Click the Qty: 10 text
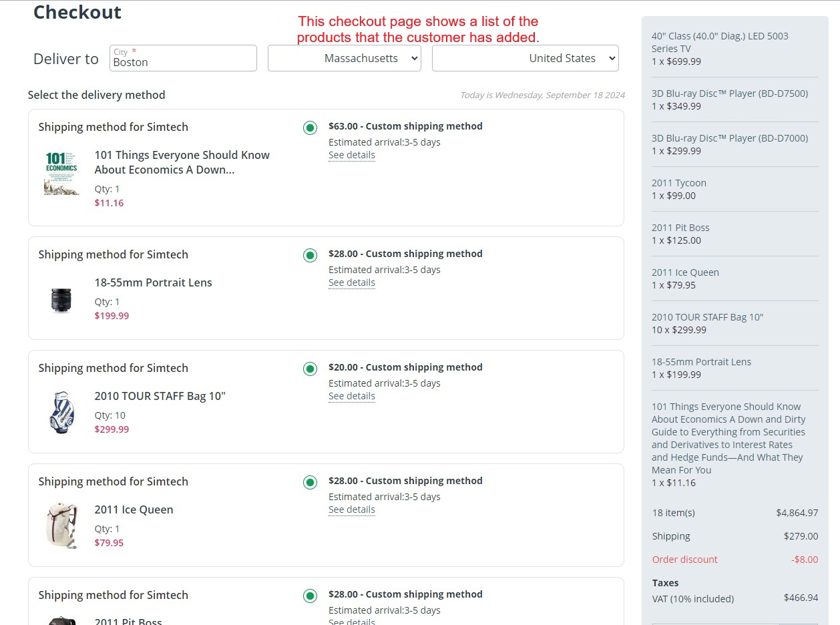This screenshot has height=625, width=840. [x=110, y=415]
